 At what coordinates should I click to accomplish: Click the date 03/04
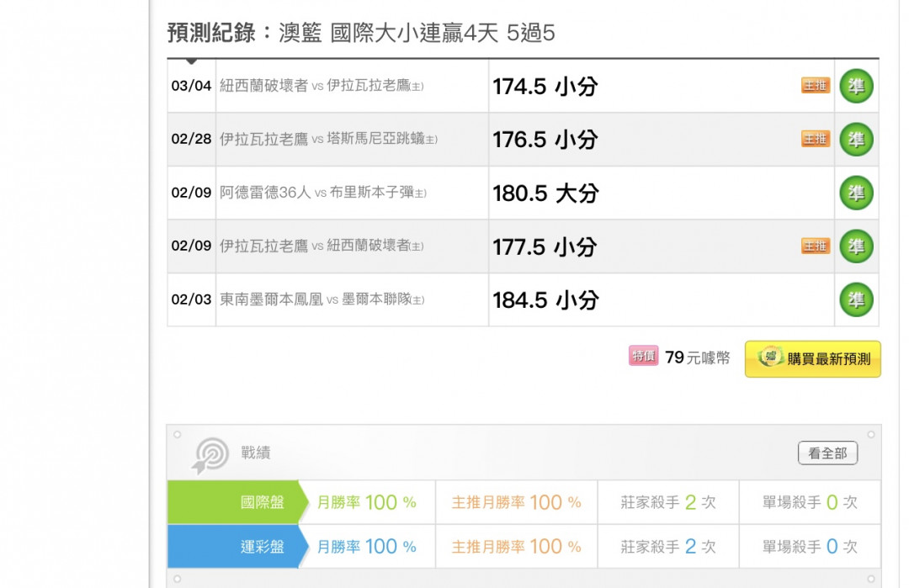click(191, 87)
